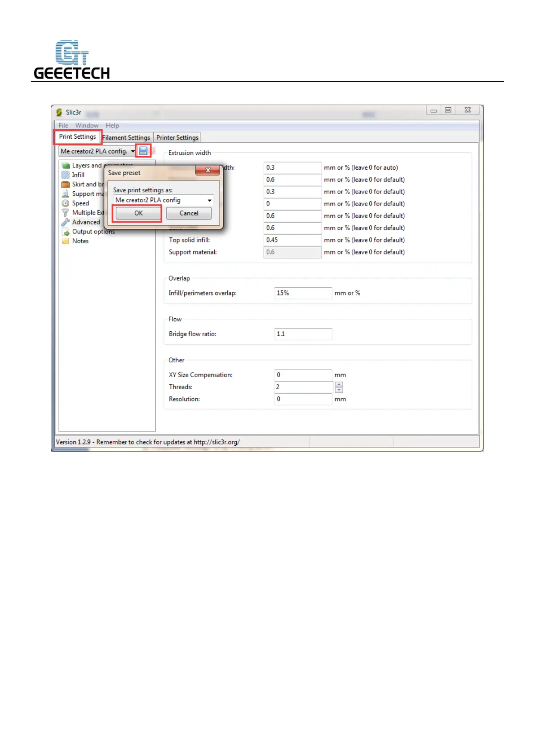This screenshot has height=756, width=535.
Task: Click the width field marked leave 0 for auto
Action: (x=292, y=167)
